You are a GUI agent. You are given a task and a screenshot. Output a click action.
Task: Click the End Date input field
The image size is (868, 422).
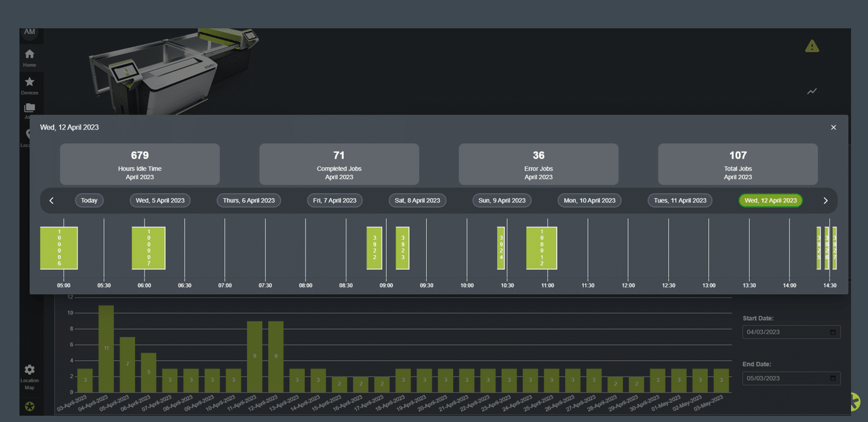(x=791, y=377)
